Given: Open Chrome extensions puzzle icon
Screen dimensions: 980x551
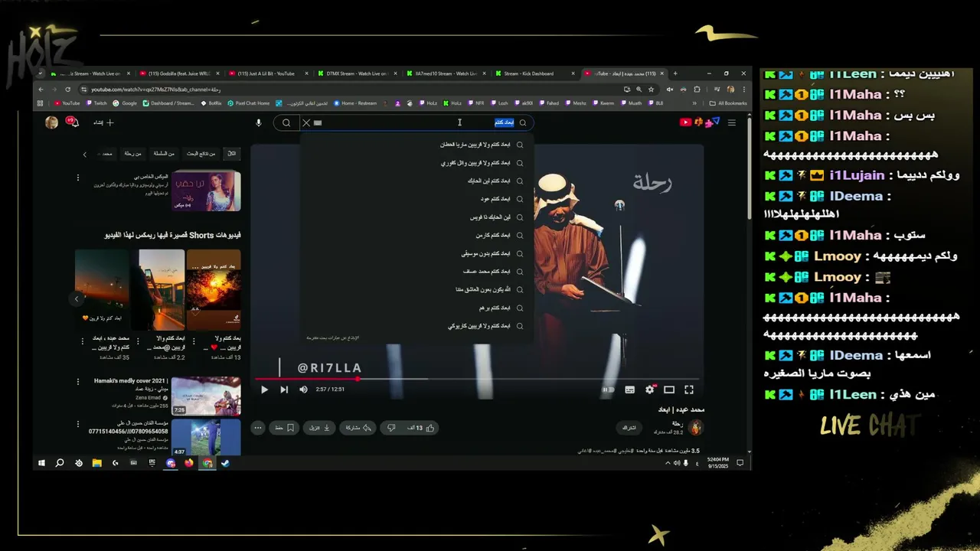Looking at the screenshot, I should tap(697, 89).
